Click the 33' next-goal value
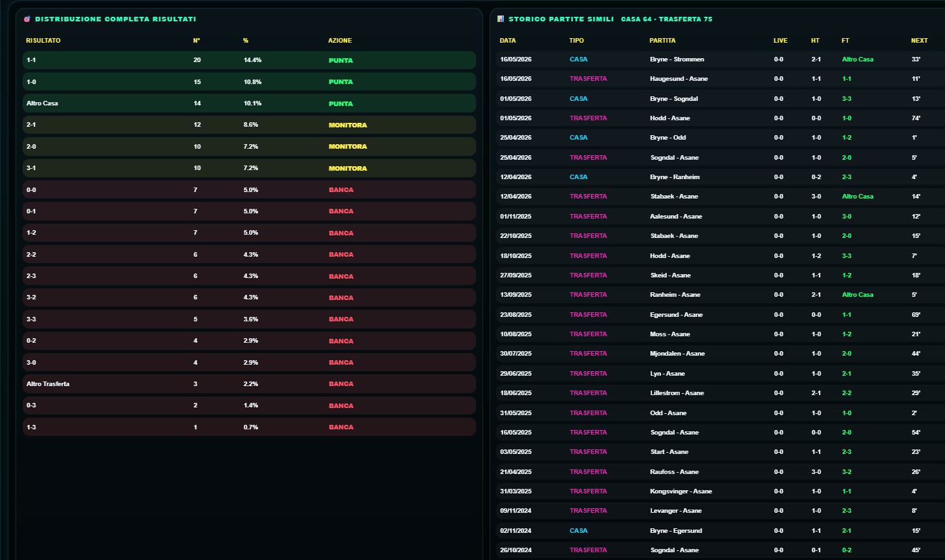This screenshot has width=945, height=560. pyautogui.click(x=916, y=59)
